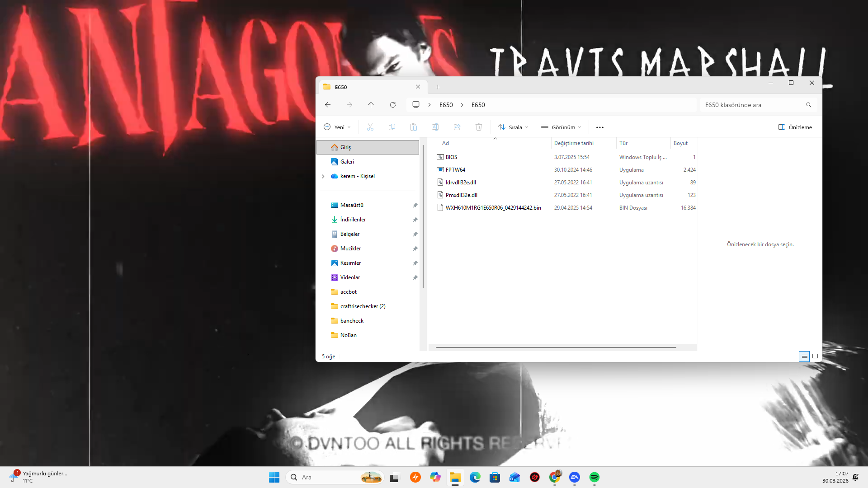Select the WXH610M1RG1E650R06 bin file
Screen dimensions: 868x488
click(x=565, y=208)
